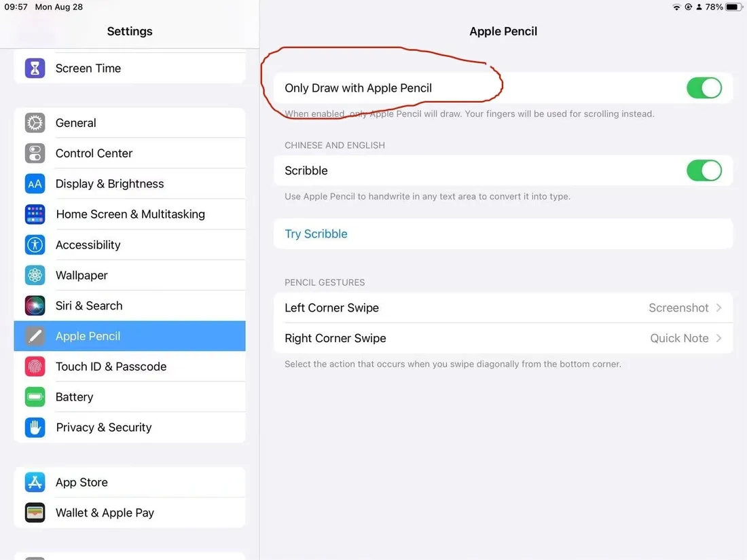
Task: Open Touch ID & Passcode
Action: 130,367
